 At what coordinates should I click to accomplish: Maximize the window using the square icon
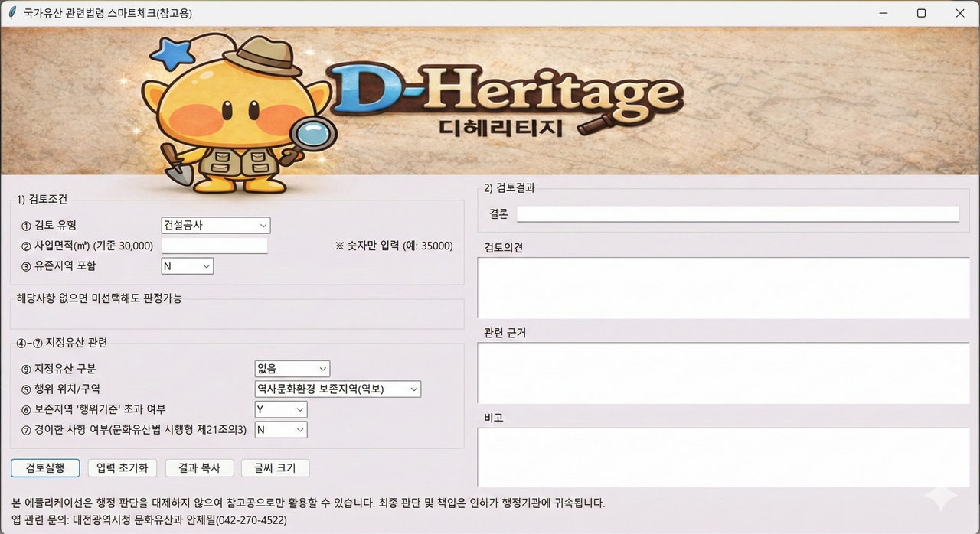coord(922,13)
